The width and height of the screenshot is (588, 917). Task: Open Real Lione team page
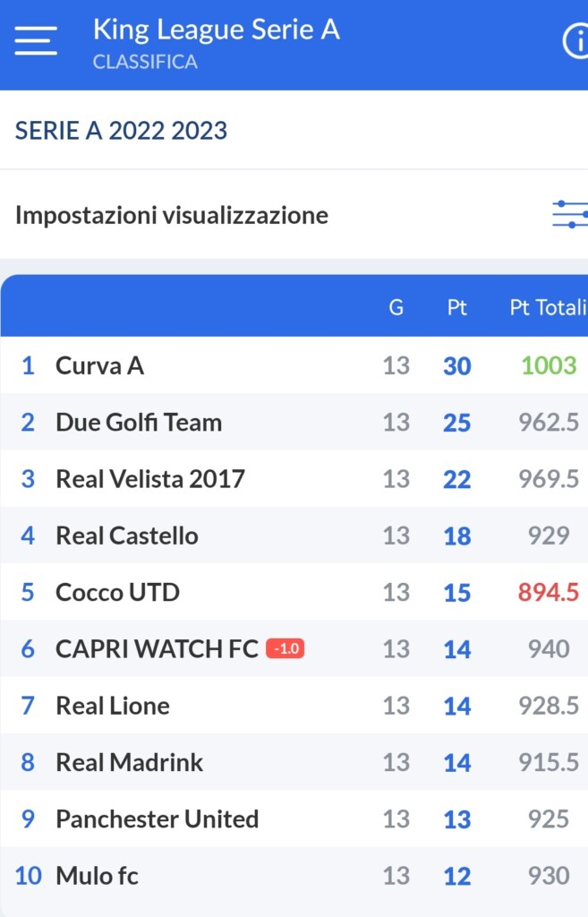[113, 706]
